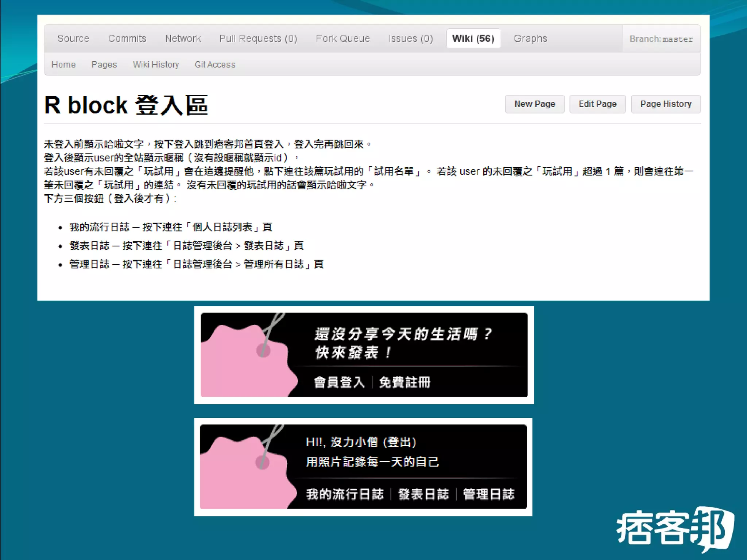
Task: Open the Network tab
Action: [183, 39]
